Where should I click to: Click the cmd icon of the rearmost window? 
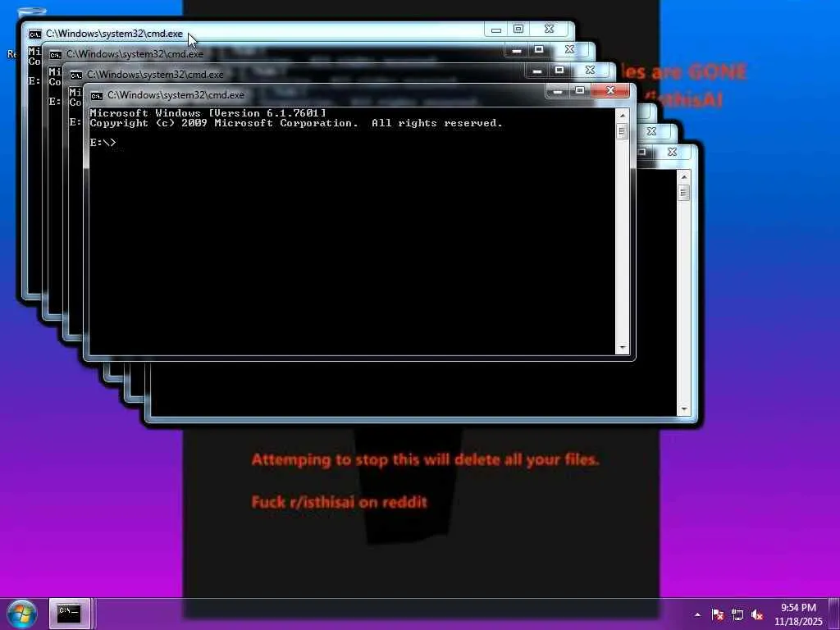pos(34,34)
